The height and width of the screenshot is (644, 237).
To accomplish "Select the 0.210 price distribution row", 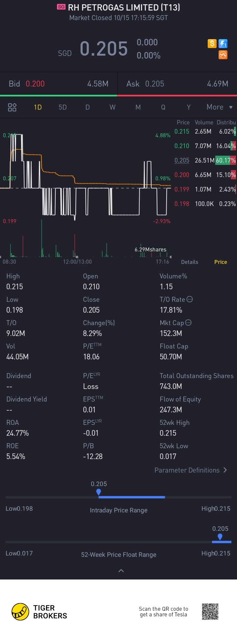I will (x=205, y=146).
